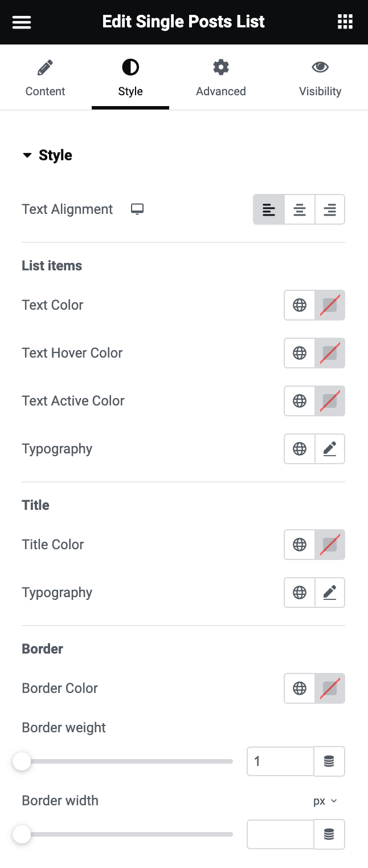Click inside the Border weight value field
The width and height of the screenshot is (368, 868).
pos(280,761)
